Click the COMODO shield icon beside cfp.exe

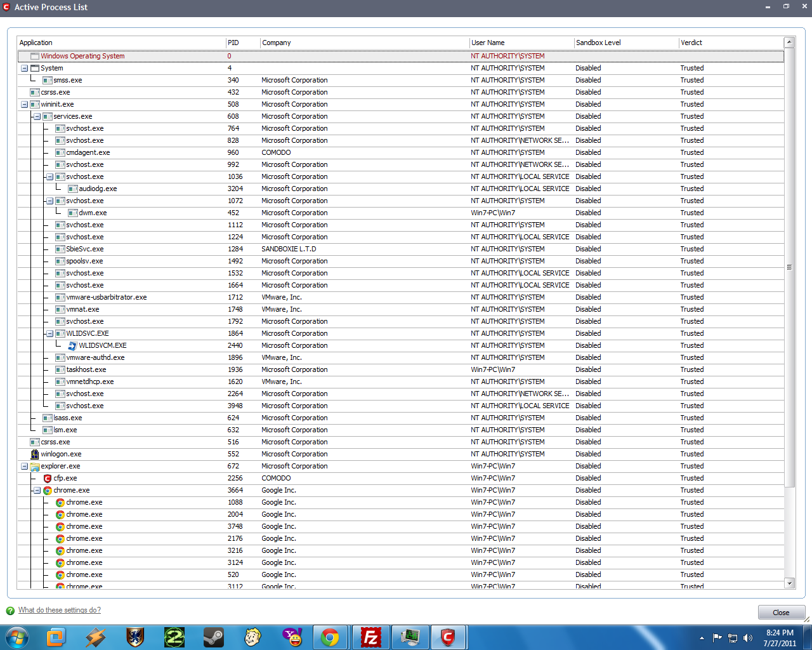tap(48, 478)
